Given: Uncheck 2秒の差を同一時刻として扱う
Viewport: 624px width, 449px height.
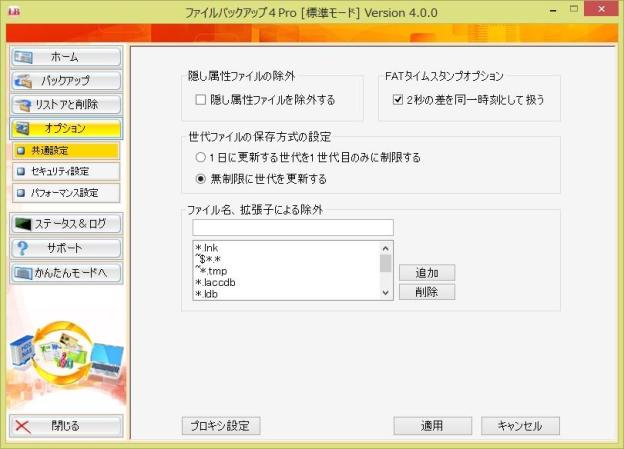Looking at the screenshot, I should click(398, 100).
